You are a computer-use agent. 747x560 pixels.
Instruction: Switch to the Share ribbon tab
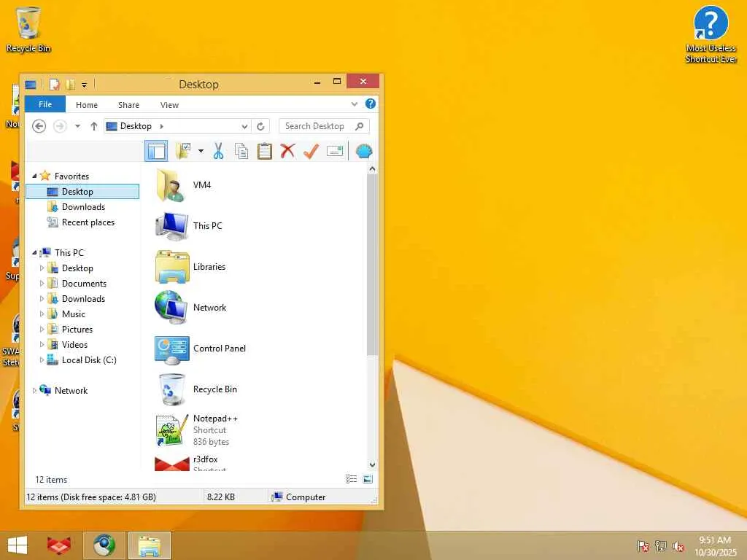128,105
